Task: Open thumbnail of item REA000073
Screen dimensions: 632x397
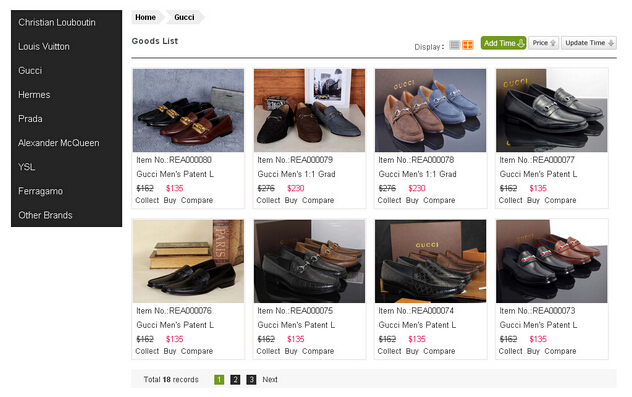Action: pos(552,261)
